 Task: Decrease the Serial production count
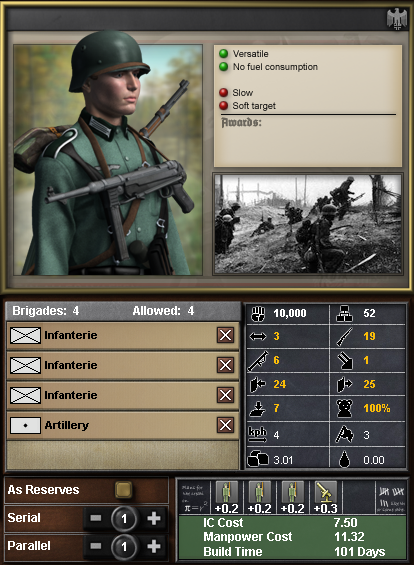(x=95, y=518)
